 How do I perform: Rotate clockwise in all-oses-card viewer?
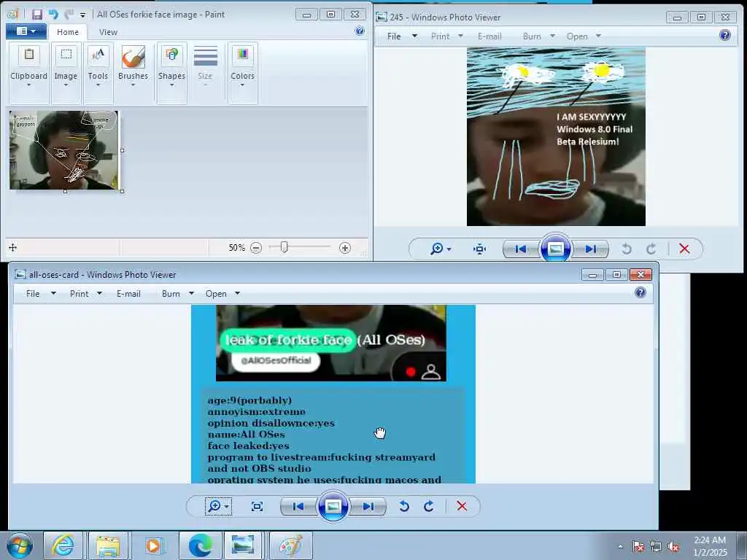(x=429, y=506)
